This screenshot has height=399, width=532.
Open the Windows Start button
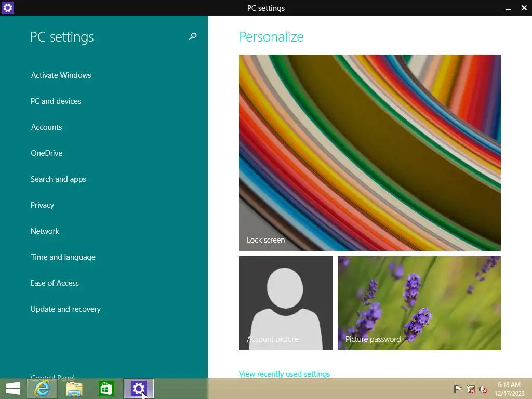pyautogui.click(x=13, y=389)
